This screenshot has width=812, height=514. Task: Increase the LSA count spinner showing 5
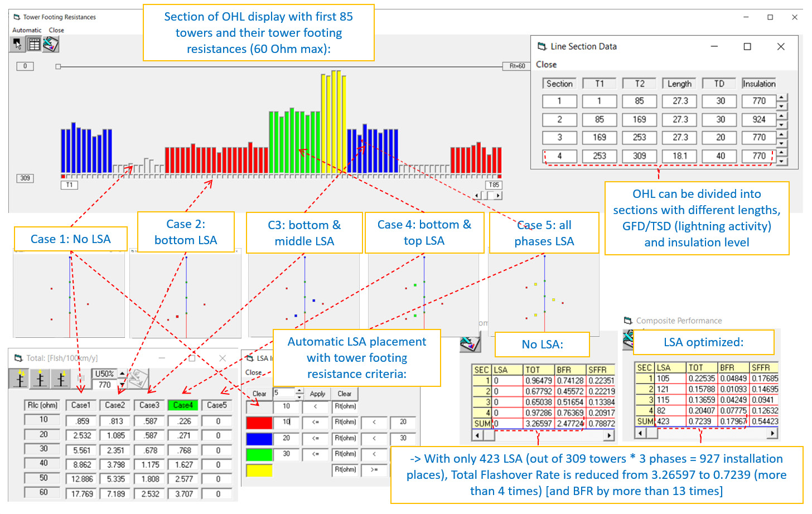[299, 391]
